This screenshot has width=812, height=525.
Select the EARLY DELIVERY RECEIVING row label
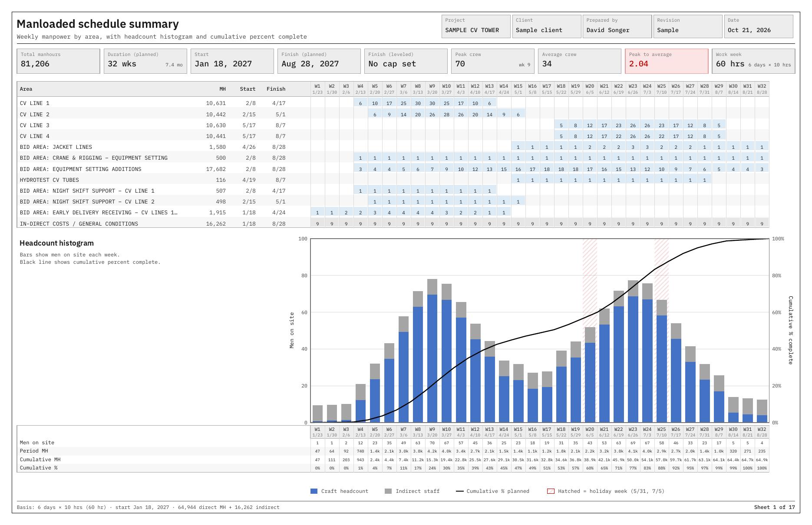99,213
